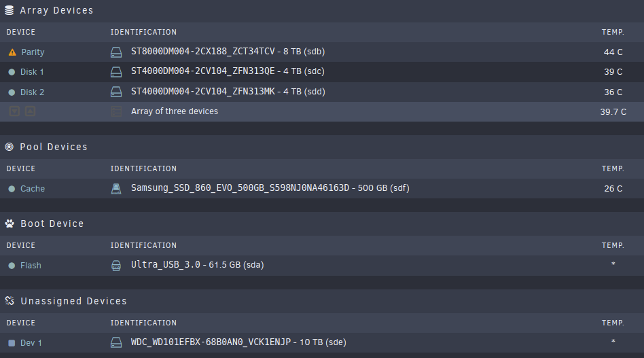
Task: Click the up arrow spin-up button
Action: (x=30, y=111)
